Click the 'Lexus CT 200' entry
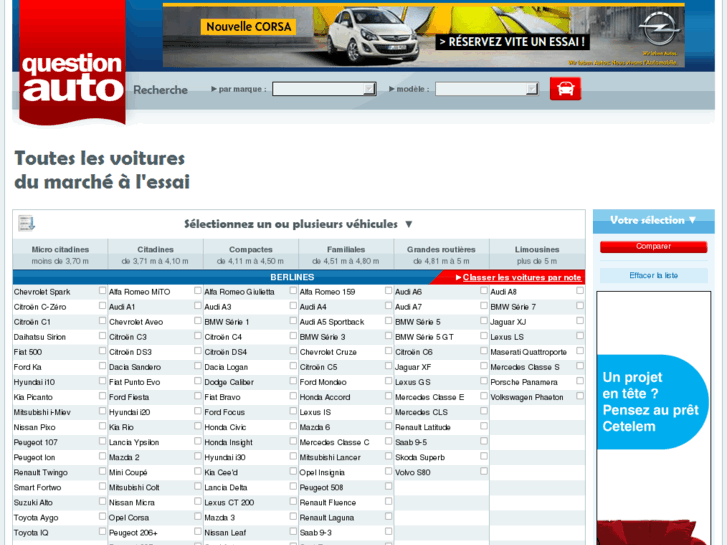 229,503
